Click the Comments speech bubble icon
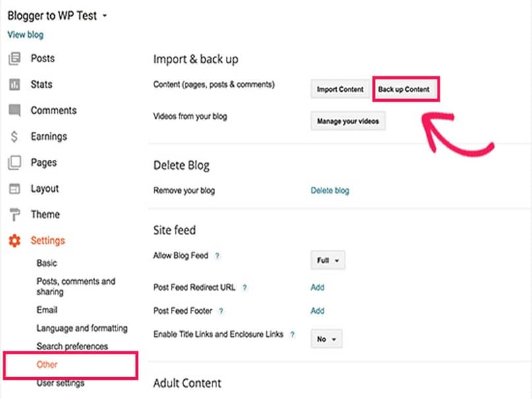532x399 pixels. 14,110
